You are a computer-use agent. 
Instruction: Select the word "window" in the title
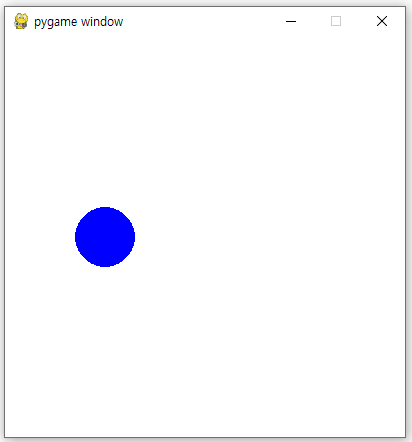coord(102,22)
